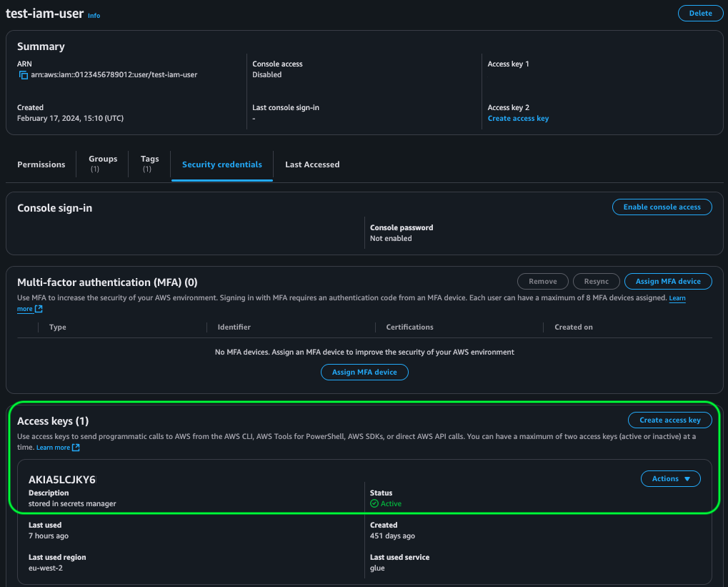Click Assign MFA device in the section header
This screenshot has width=728, height=587.
pyautogui.click(x=668, y=281)
